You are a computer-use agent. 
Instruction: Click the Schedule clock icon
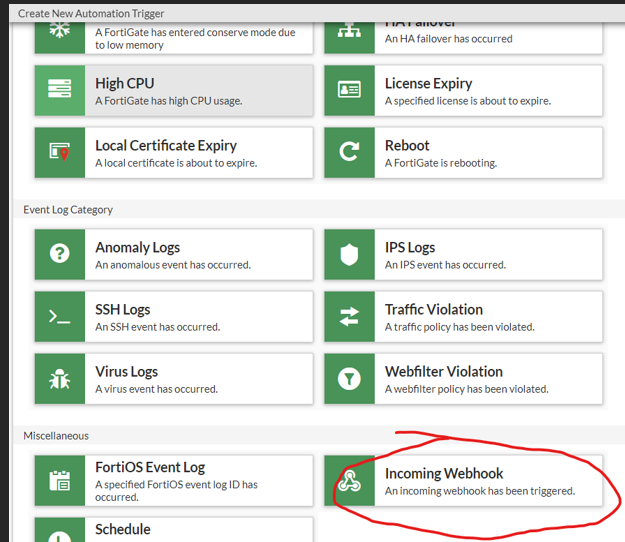[60, 536]
